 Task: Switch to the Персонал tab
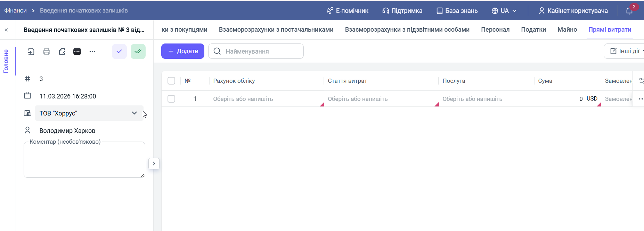495,30
